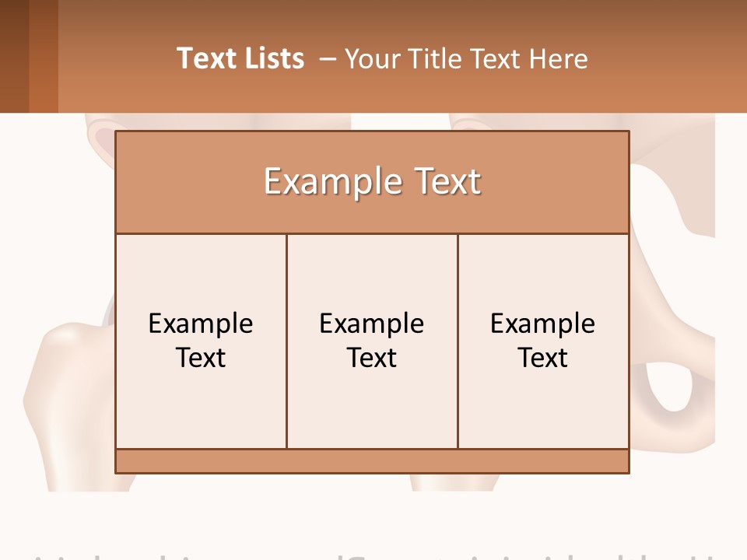Click the empty banner area right of the title
Screen dimensions: 747x560
pyautogui.click(x=667, y=57)
